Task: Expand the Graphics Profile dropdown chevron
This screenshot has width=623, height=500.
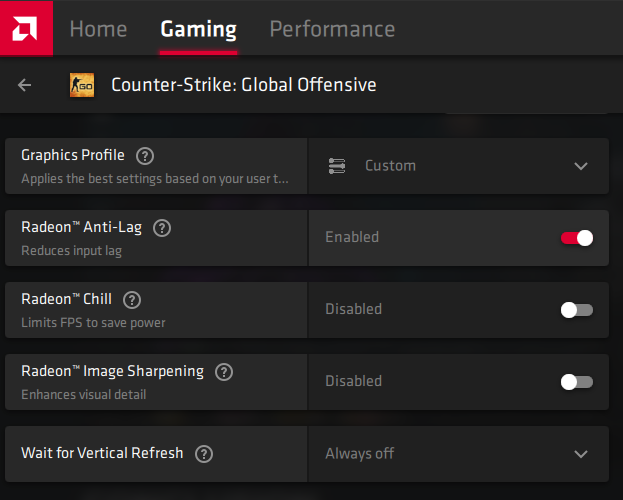Action: click(581, 166)
